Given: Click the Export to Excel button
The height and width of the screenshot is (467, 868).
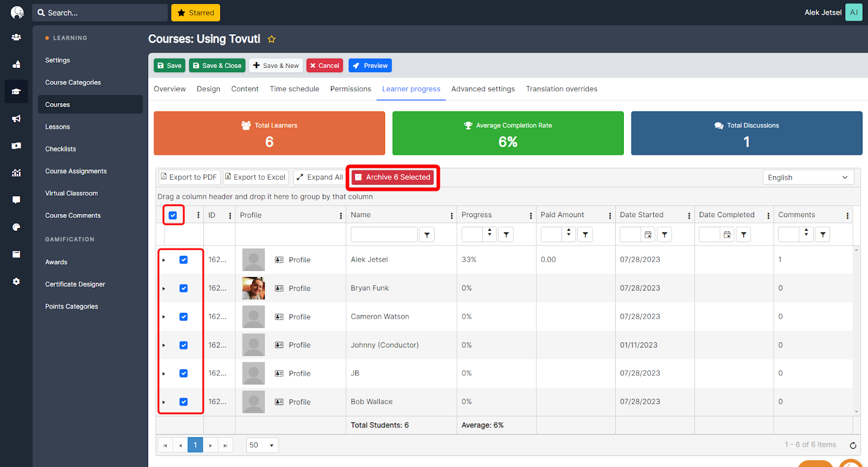Looking at the screenshot, I should pyautogui.click(x=256, y=177).
